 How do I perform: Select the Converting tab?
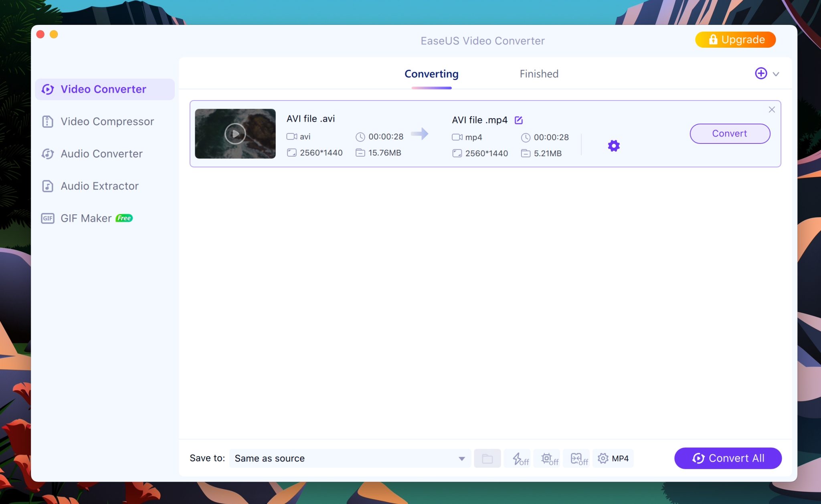tap(431, 74)
